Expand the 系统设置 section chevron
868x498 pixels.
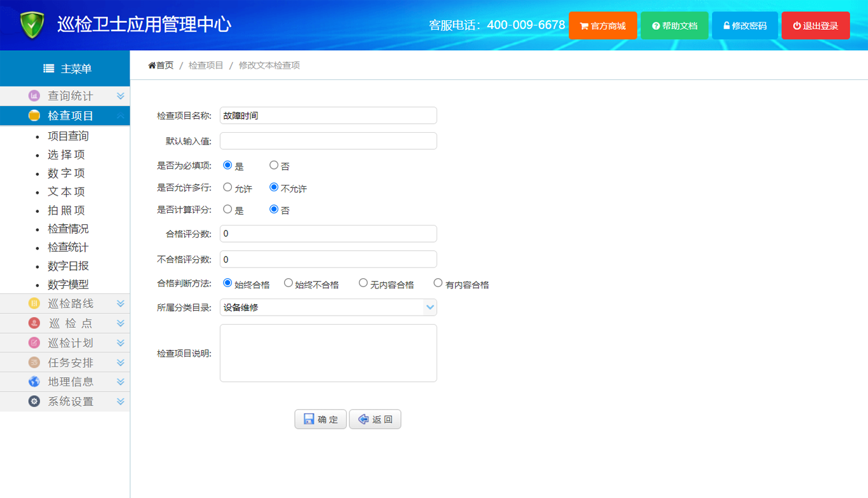click(x=120, y=401)
